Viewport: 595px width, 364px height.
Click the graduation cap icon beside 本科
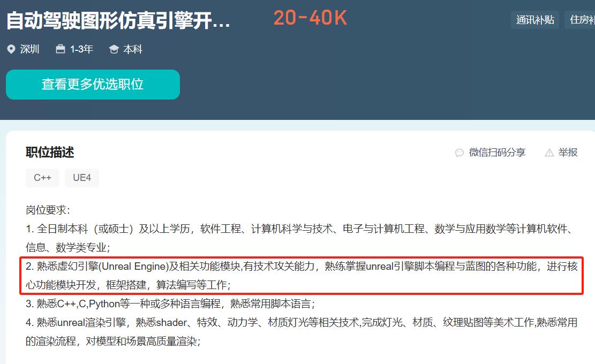coord(114,49)
